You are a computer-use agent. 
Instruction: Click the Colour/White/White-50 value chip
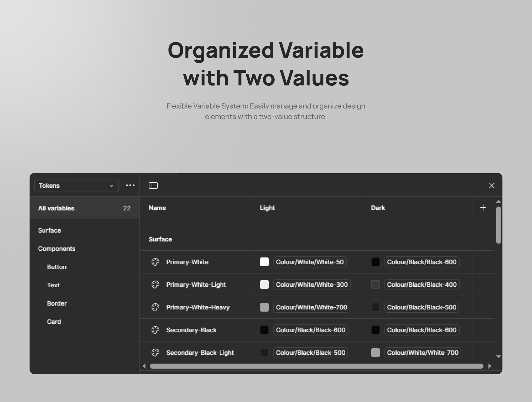coord(310,262)
